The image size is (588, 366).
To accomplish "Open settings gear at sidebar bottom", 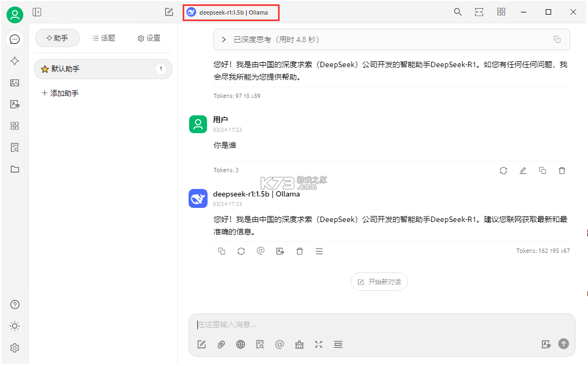I will (15, 348).
